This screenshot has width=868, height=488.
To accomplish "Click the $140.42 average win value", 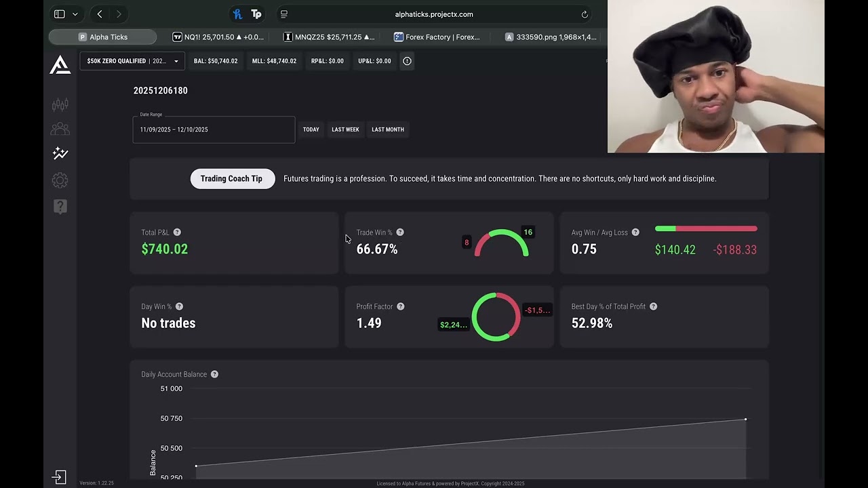I will click(675, 249).
